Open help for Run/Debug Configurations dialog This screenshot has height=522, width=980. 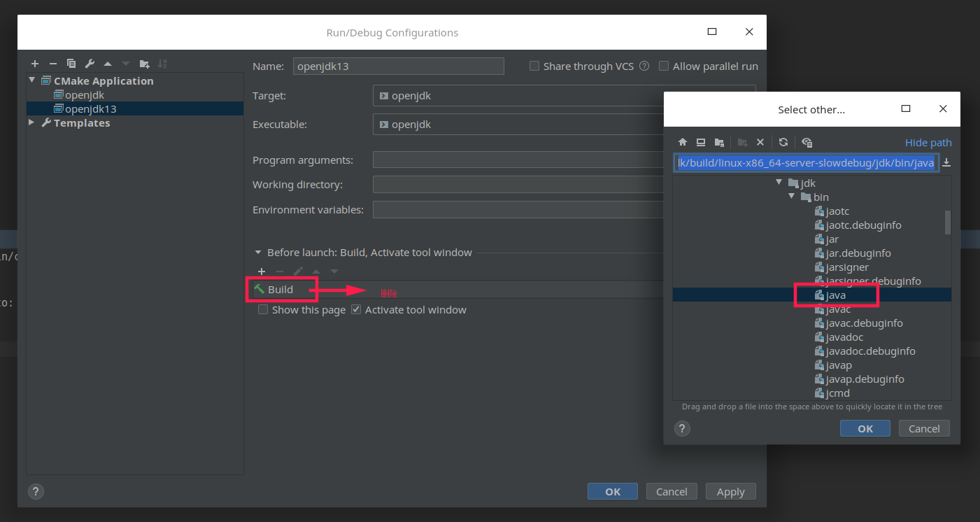coord(36,491)
